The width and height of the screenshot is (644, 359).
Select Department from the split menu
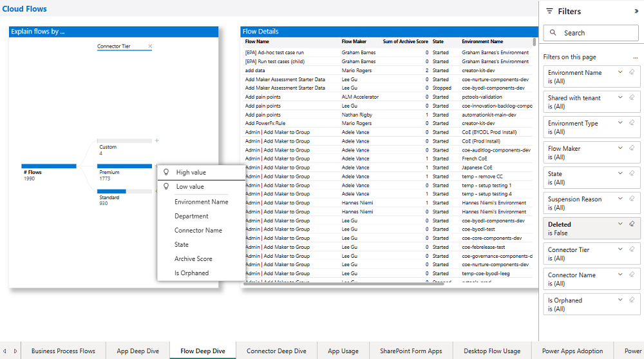(x=191, y=216)
